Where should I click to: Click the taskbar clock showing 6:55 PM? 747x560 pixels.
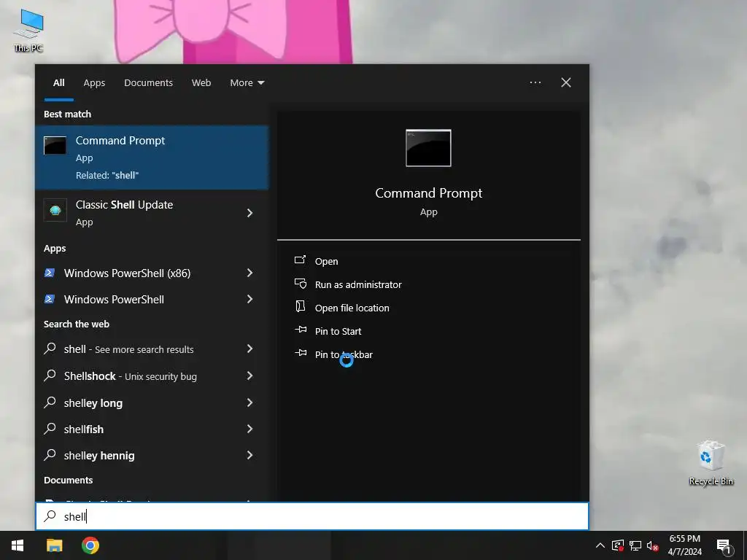coord(684,545)
